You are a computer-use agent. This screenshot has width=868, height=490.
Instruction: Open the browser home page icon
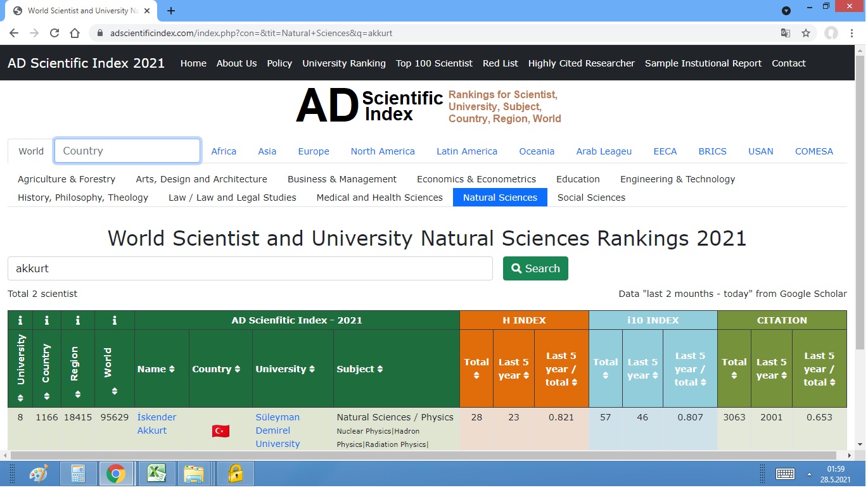coord(75,33)
